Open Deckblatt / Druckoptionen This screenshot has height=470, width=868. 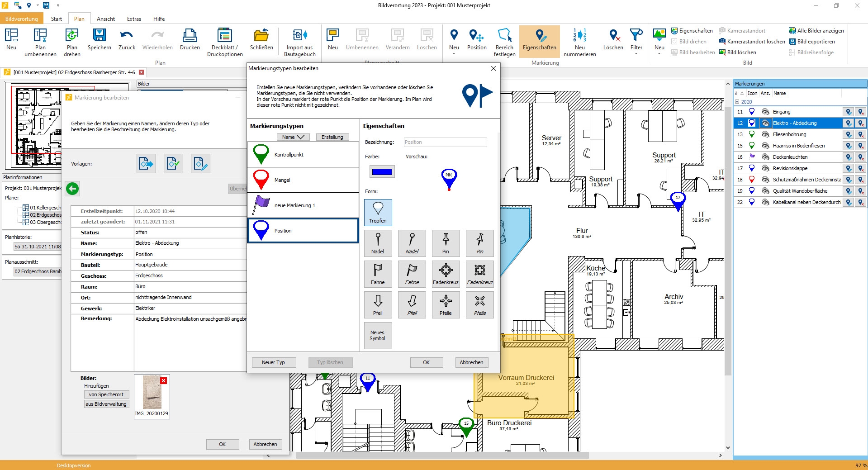(225, 42)
